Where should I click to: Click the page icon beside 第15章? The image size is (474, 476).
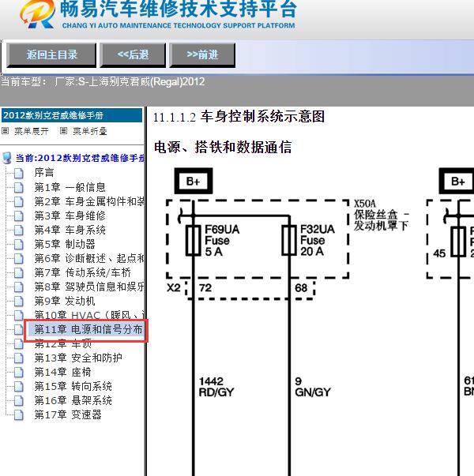pyautogui.click(x=18, y=387)
